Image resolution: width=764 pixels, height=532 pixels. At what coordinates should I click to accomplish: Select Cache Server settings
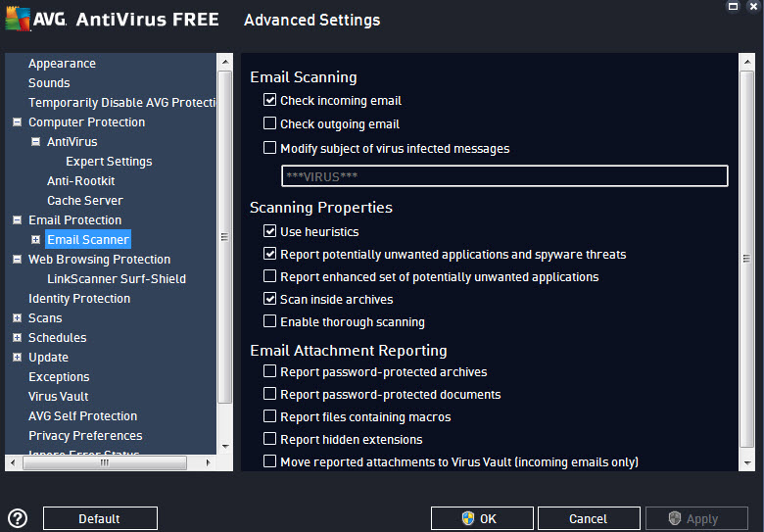tap(85, 201)
